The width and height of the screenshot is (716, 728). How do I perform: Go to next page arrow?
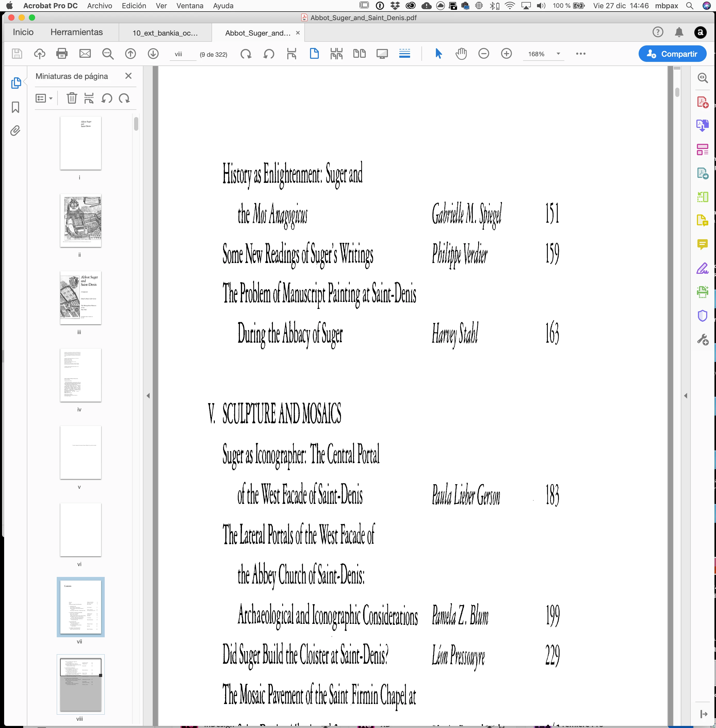coord(153,54)
